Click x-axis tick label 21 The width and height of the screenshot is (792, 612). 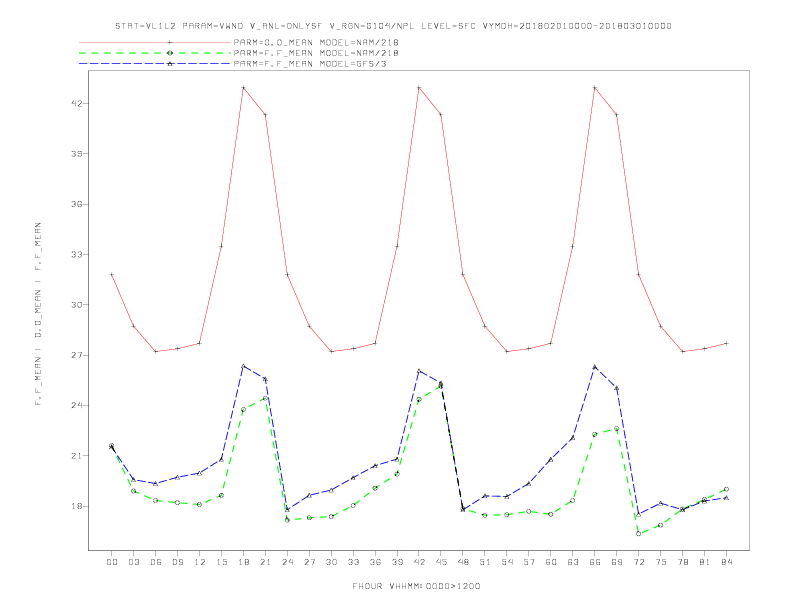265,562
